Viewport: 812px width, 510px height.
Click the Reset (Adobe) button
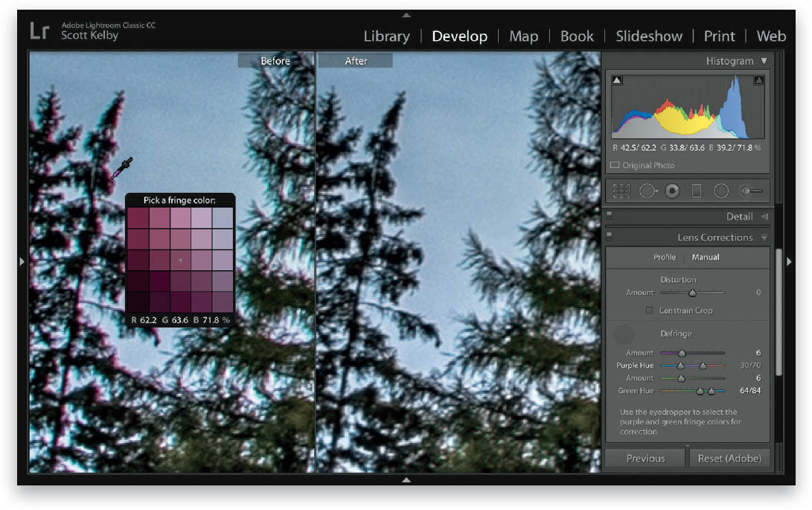pos(729,458)
